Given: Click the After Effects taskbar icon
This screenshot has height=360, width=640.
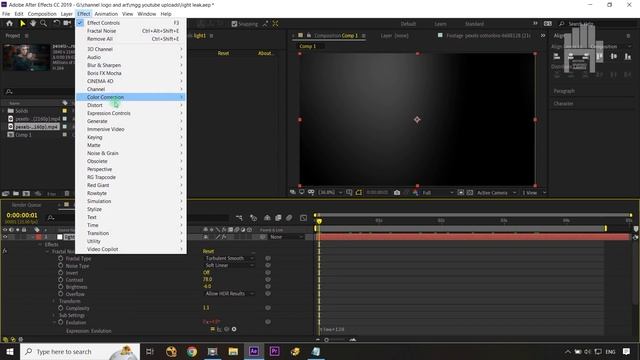Looking at the screenshot, I should (253, 351).
